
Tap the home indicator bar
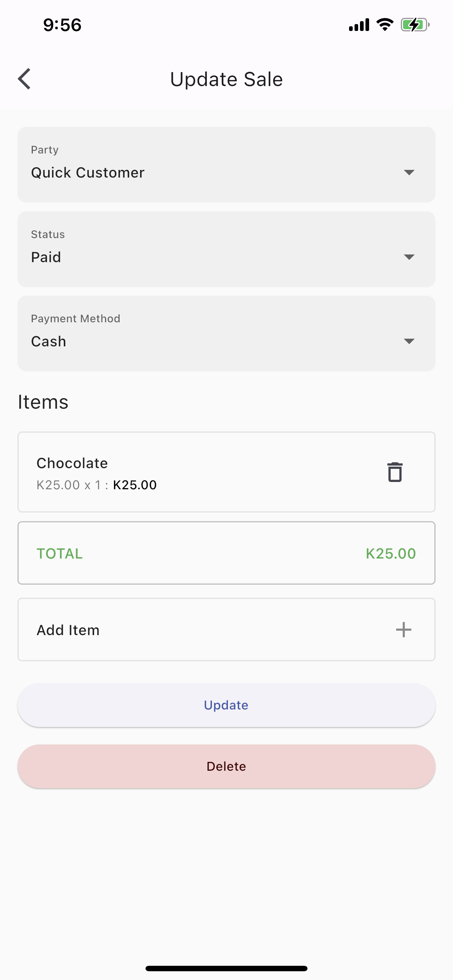pyautogui.click(x=226, y=968)
